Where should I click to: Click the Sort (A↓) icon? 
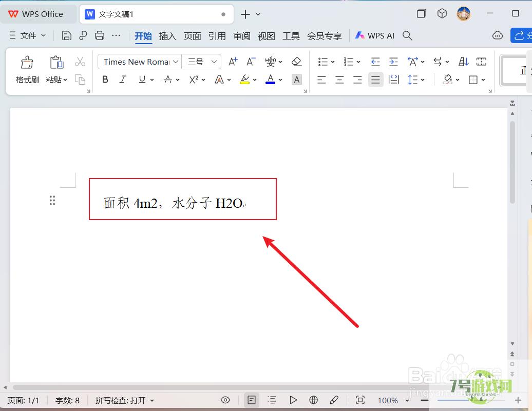464,62
